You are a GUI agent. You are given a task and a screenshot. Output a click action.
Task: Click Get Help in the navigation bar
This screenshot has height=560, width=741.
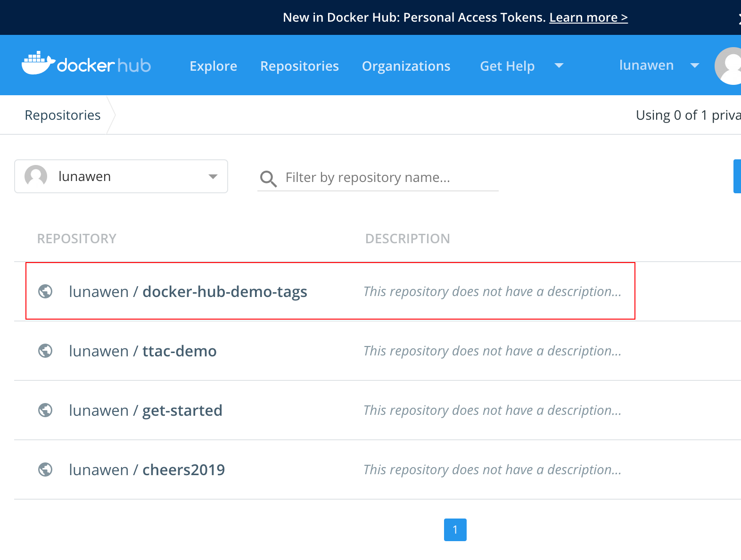click(507, 66)
